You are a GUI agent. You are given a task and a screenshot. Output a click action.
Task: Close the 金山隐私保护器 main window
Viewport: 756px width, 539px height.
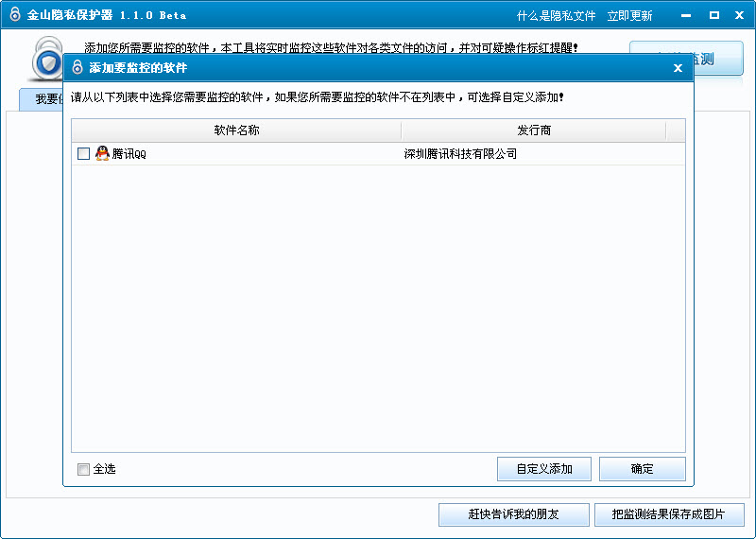pyautogui.click(x=739, y=15)
